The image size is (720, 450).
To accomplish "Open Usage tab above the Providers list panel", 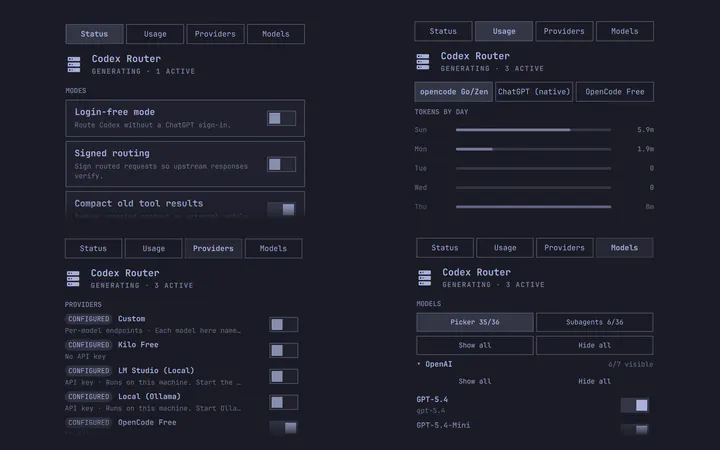I will [153, 248].
